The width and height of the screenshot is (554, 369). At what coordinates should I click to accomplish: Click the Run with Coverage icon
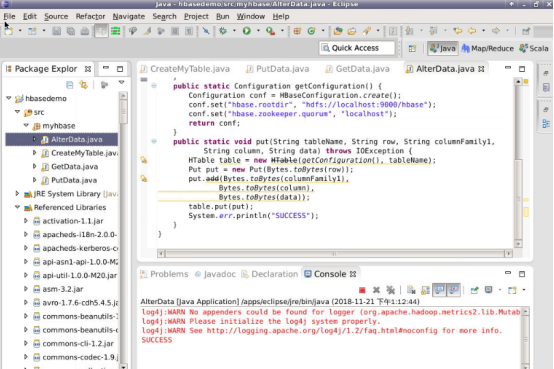click(x=271, y=31)
